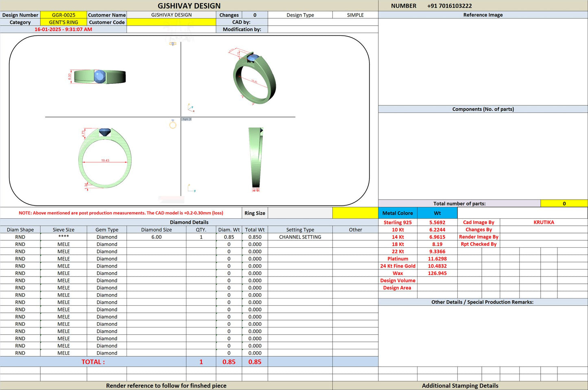Click the front-view ring icon below viewport divider
Image resolution: width=588 pixels, height=390 pixels.
[x=173, y=124]
